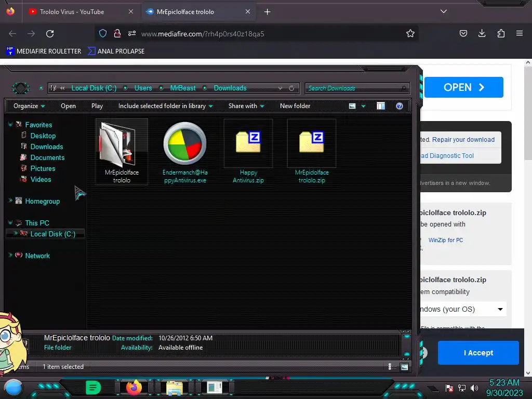The image size is (532, 399).
Task: Open the view options dropdown arrow
Action: 363,107
